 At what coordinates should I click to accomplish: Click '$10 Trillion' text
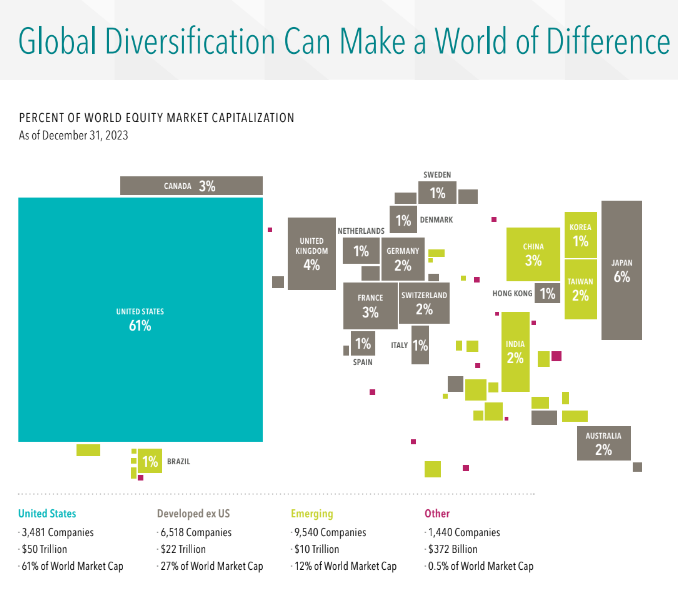(x=317, y=549)
